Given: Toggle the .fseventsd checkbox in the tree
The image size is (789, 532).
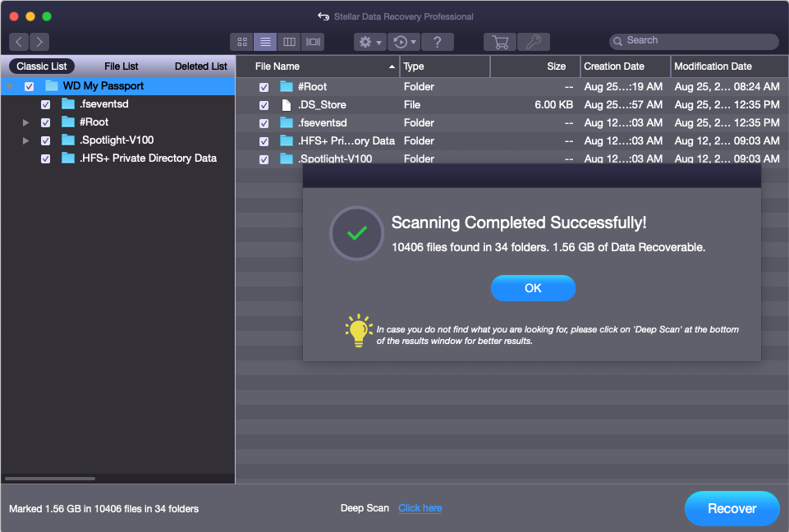Looking at the screenshot, I should pyautogui.click(x=46, y=104).
